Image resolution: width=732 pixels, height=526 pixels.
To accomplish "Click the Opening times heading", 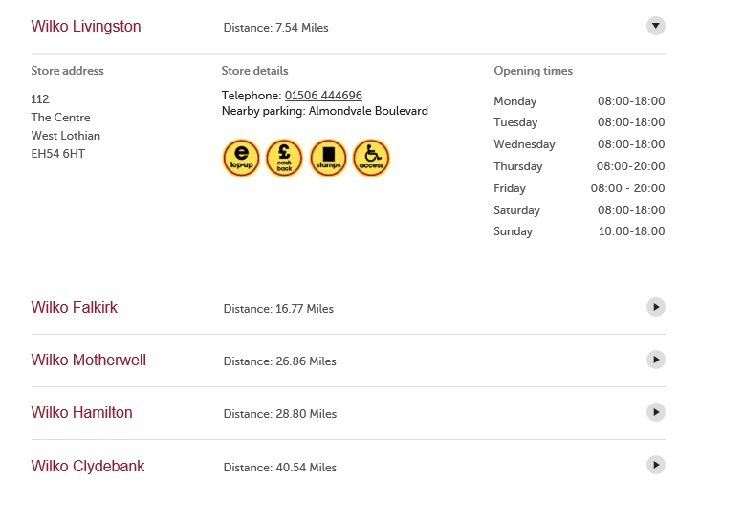I will [533, 71].
